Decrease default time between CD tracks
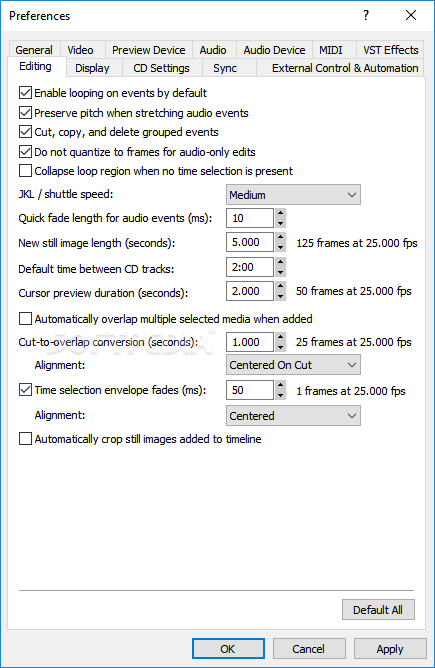 280,272
